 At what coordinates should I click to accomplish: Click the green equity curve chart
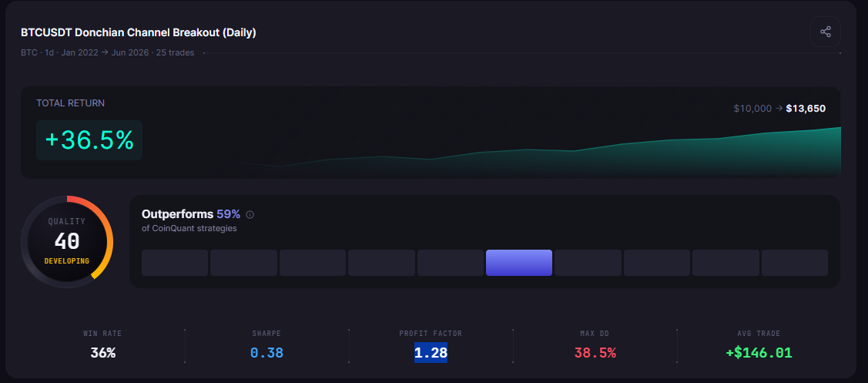(537, 153)
